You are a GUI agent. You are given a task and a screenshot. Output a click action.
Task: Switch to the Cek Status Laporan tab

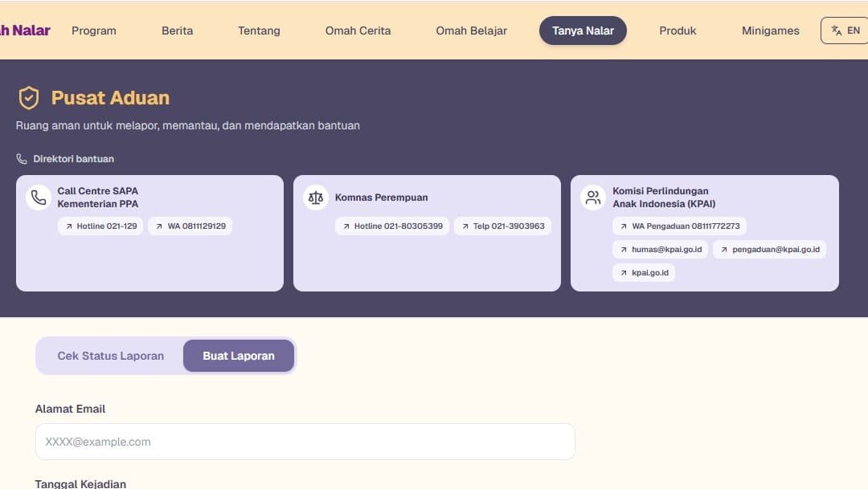pyautogui.click(x=111, y=356)
